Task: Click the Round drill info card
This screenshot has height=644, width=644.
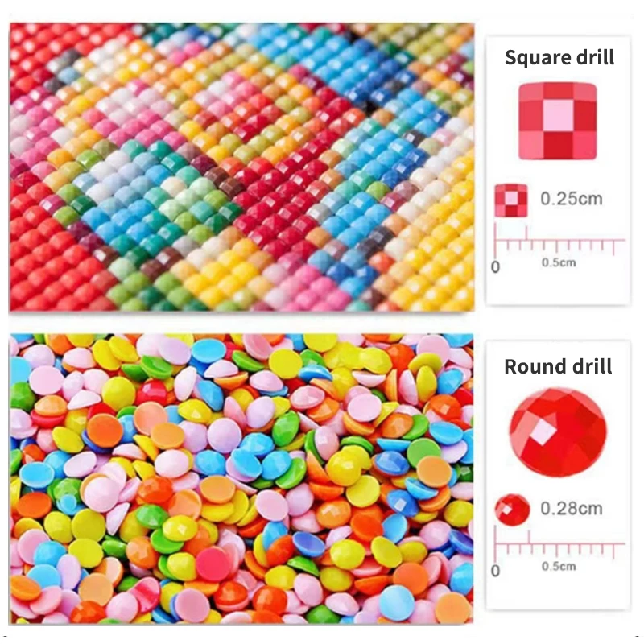Action: click(558, 475)
